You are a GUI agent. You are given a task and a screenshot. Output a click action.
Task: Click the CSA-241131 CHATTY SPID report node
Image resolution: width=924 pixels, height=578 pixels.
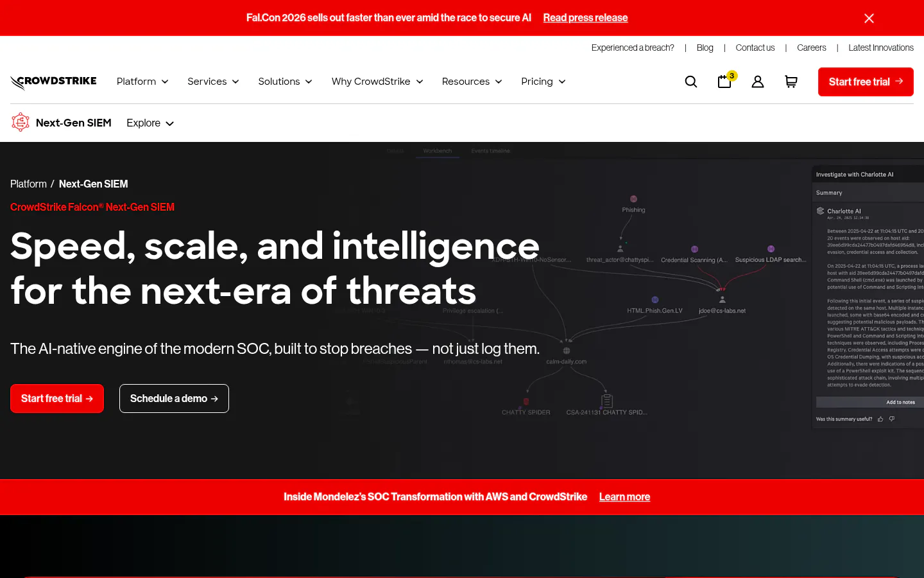(606, 405)
